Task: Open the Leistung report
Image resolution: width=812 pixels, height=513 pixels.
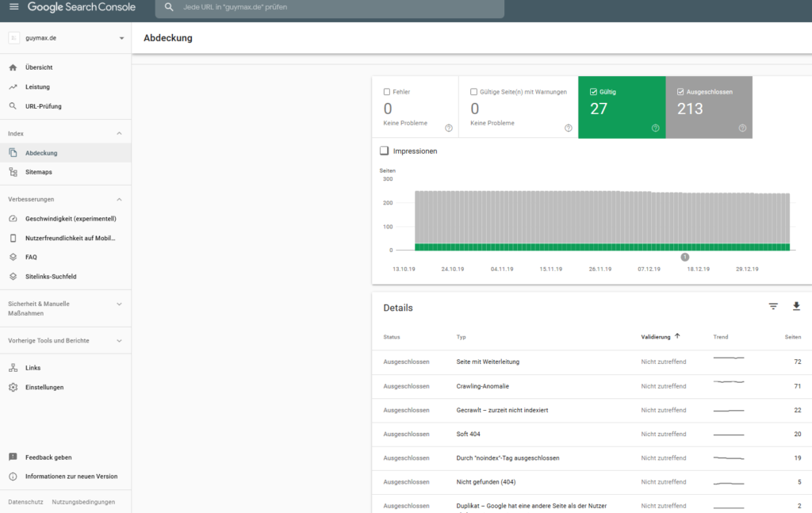Action: click(x=65, y=87)
